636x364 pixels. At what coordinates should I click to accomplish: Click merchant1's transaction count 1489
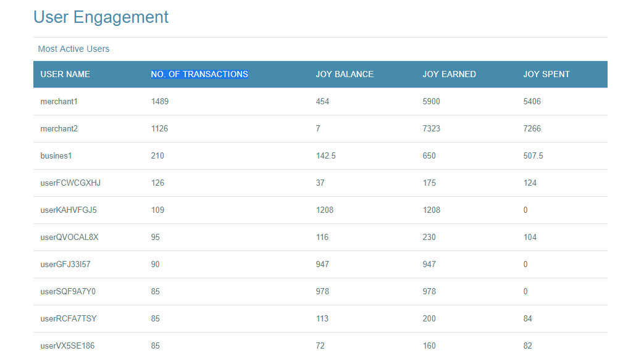point(160,101)
